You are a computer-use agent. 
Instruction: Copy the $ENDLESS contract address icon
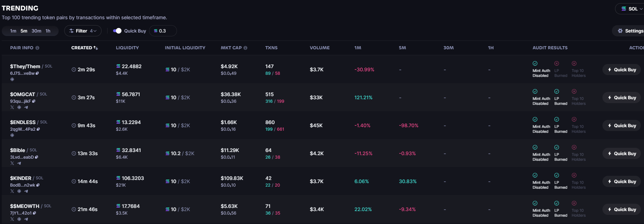point(38,129)
